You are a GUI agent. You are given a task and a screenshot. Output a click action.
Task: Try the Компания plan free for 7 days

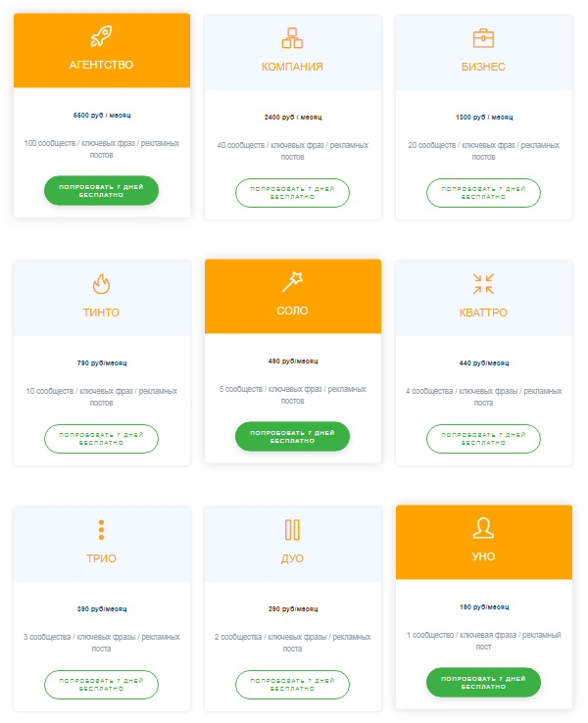click(x=292, y=192)
